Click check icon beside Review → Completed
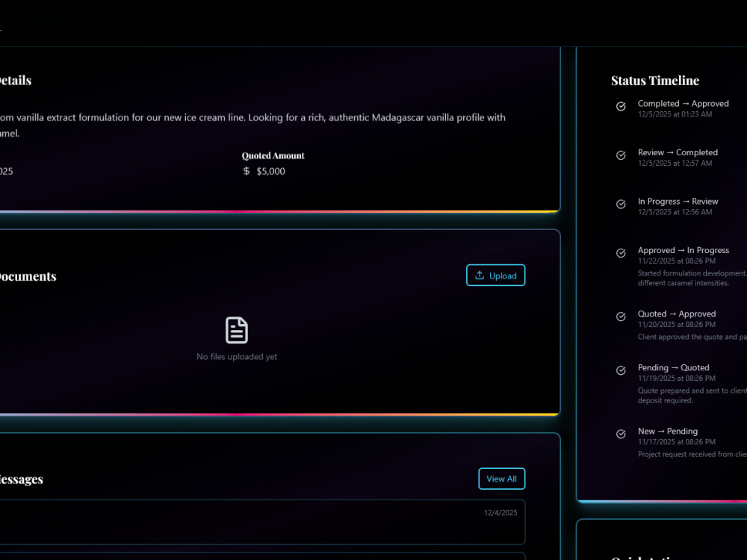The image size is (747, 560). (x=621, y=155)
